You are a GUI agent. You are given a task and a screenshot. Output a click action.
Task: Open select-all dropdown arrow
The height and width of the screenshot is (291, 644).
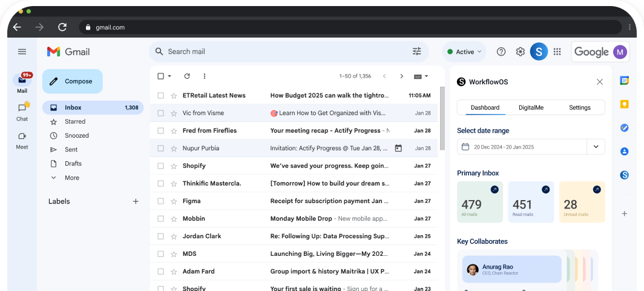(x=169, y=76)
